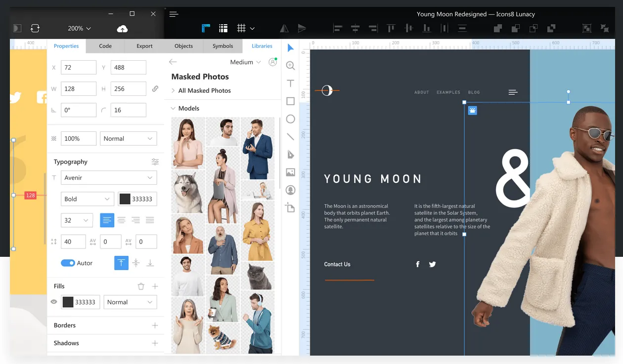Open the fill color swatch

[68, 302]
